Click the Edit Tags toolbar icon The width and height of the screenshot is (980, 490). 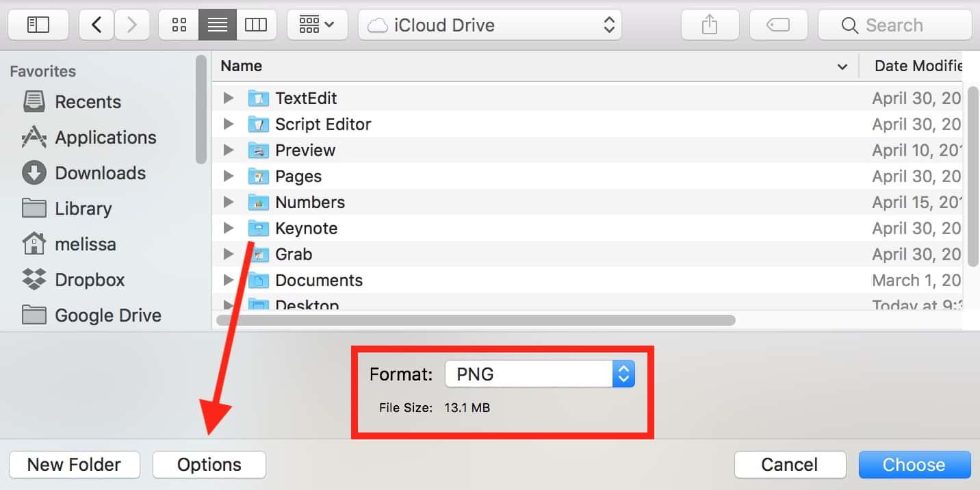click(x=778, y=25)
